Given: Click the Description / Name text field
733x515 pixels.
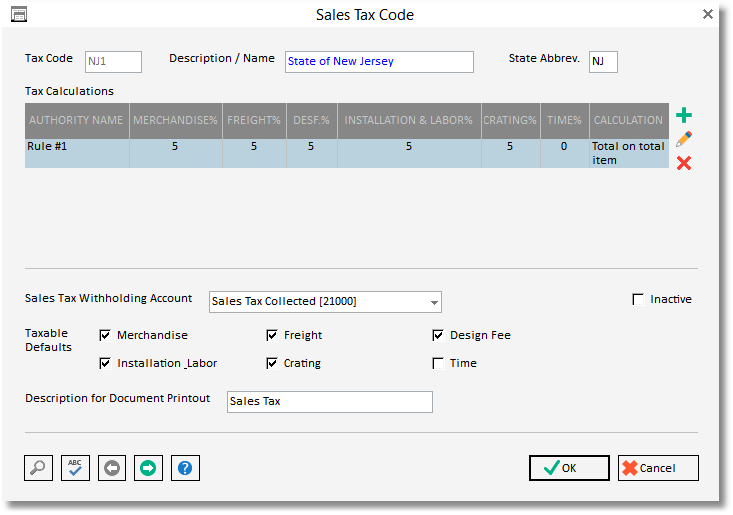Looking at the screenshot, I should click(x=379, y=62).
